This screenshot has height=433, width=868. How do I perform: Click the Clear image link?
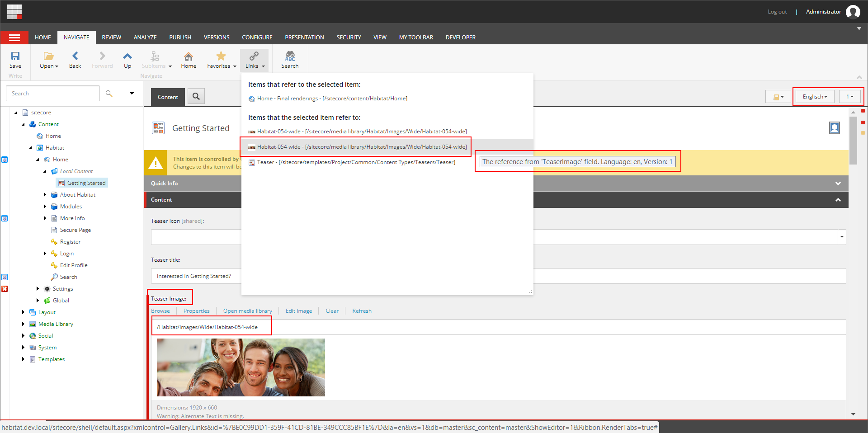tap(332, 311)
